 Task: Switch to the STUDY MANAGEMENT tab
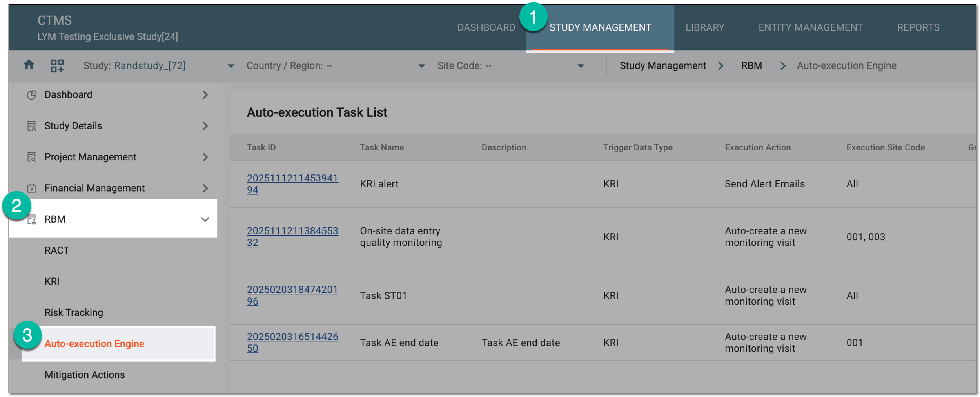600,27
